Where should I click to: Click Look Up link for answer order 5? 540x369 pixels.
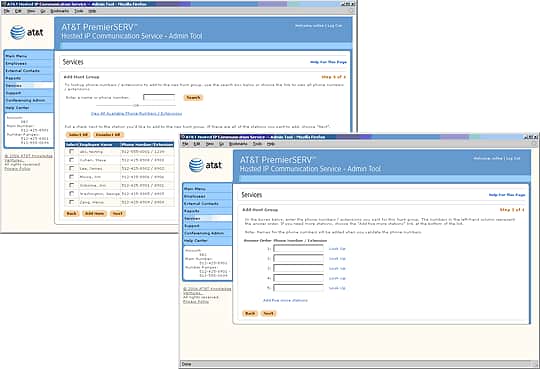coord(337,288)
